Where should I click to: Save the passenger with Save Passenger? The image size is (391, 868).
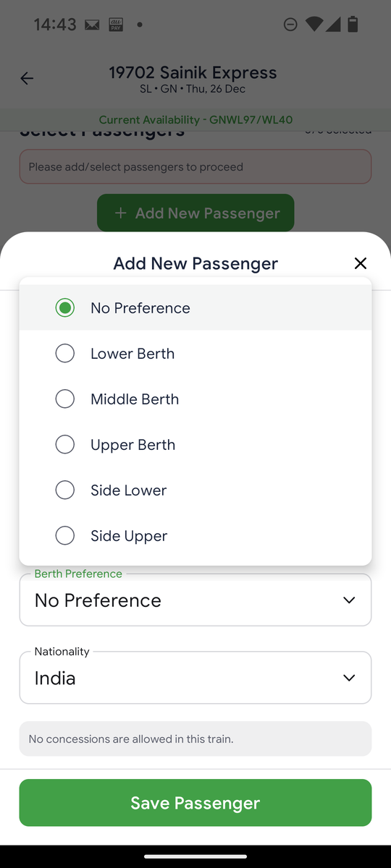pos(195,803)
